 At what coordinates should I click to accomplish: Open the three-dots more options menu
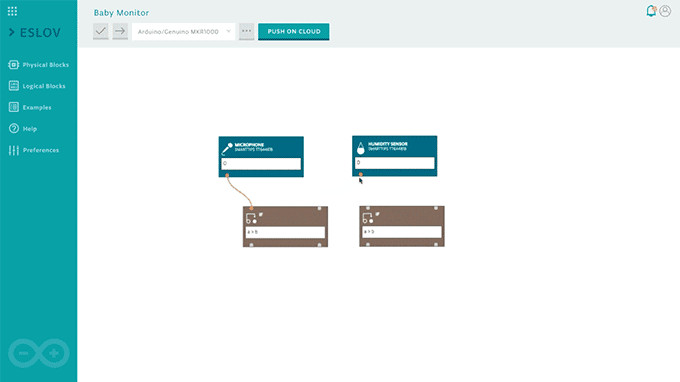click(246, 31)
